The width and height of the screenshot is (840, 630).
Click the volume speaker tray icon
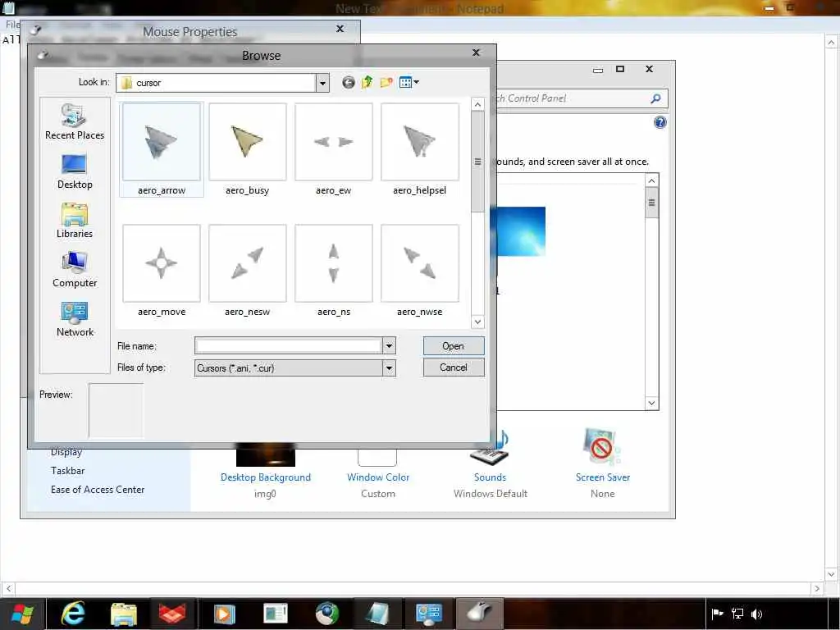(x=756, y=614)
